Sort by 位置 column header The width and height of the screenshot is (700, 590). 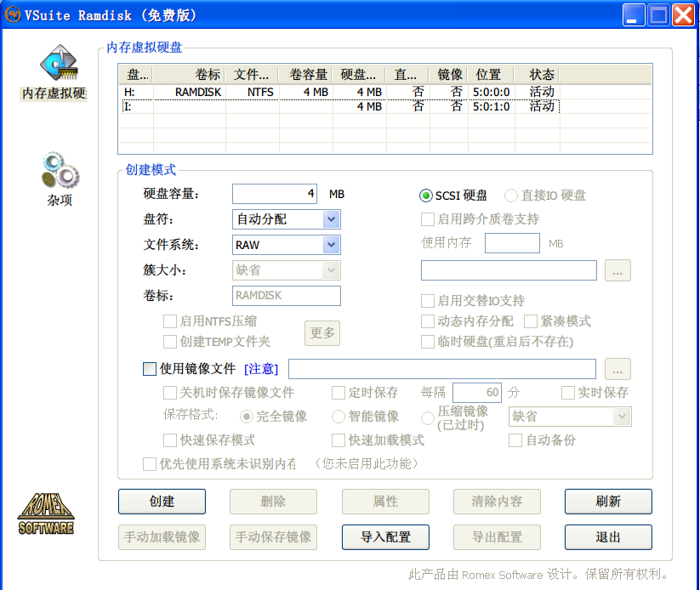(491, 75)
